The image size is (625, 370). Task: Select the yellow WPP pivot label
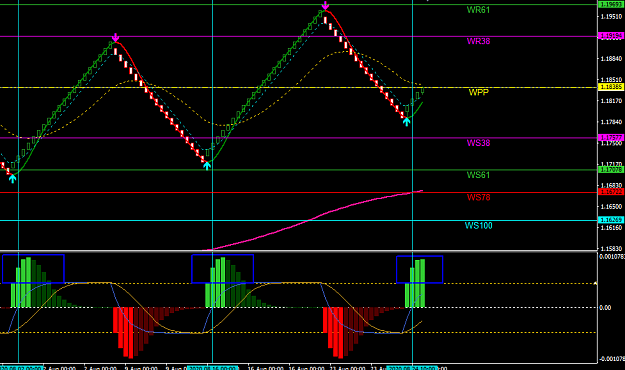pyautogui.click(x=478, y=92)
